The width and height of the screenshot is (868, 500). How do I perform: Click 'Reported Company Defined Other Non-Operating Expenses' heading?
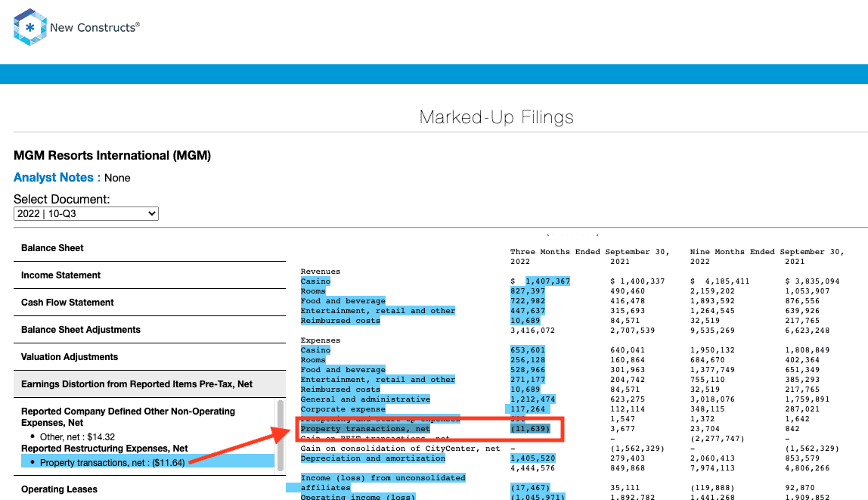(128, 416)
